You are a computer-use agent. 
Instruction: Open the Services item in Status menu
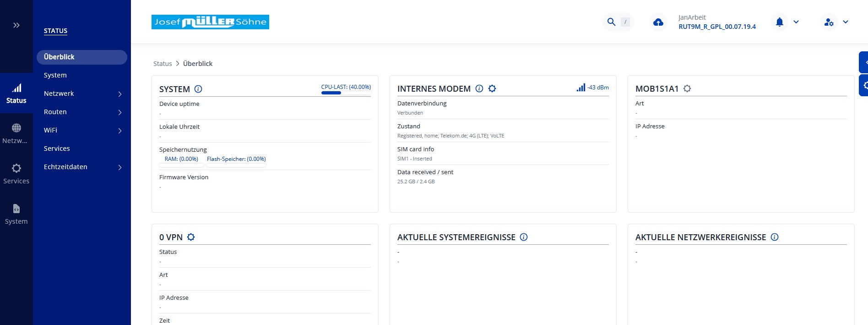(x=57, y=149)
